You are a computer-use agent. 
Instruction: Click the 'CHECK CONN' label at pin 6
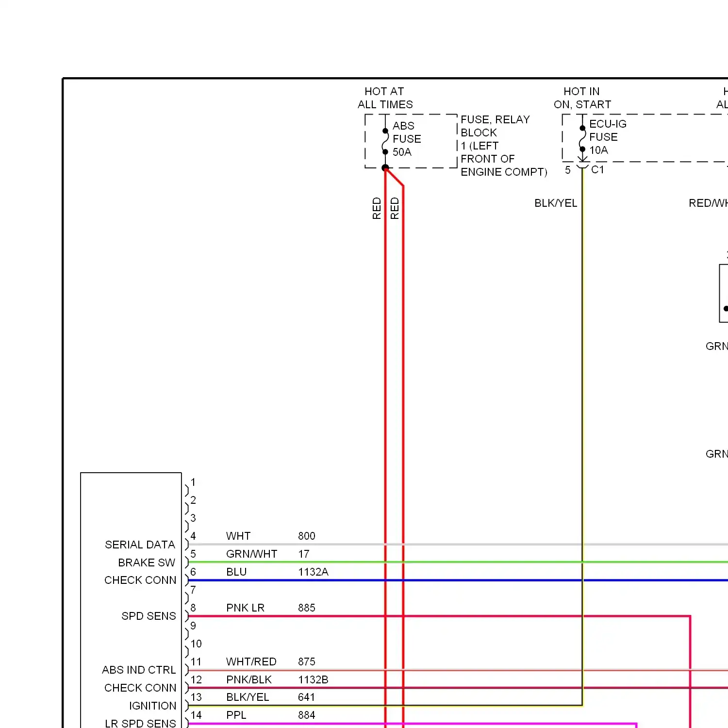pos(140,580)
